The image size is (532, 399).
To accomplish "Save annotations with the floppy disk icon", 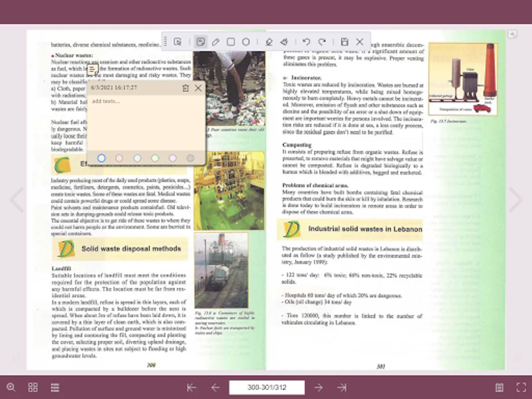I will pyautogui.click(x=344, y=42).
